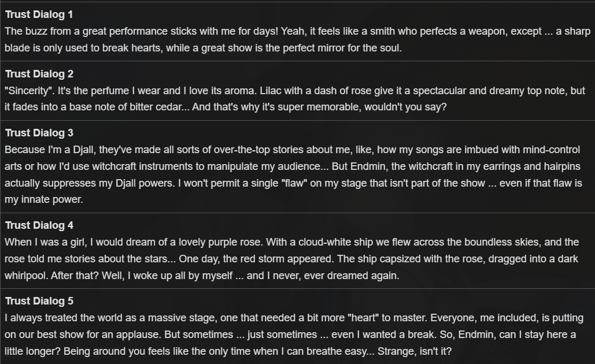Select the Trust Dialog 2 heading

coord(39,74)
